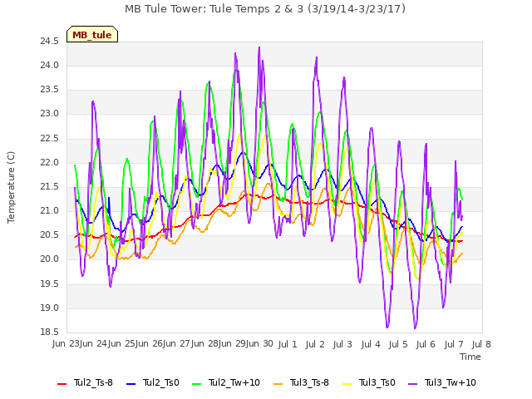Click the Jul 2 x-axis tick label
The image size is (532, 399).
coord(315,344)
